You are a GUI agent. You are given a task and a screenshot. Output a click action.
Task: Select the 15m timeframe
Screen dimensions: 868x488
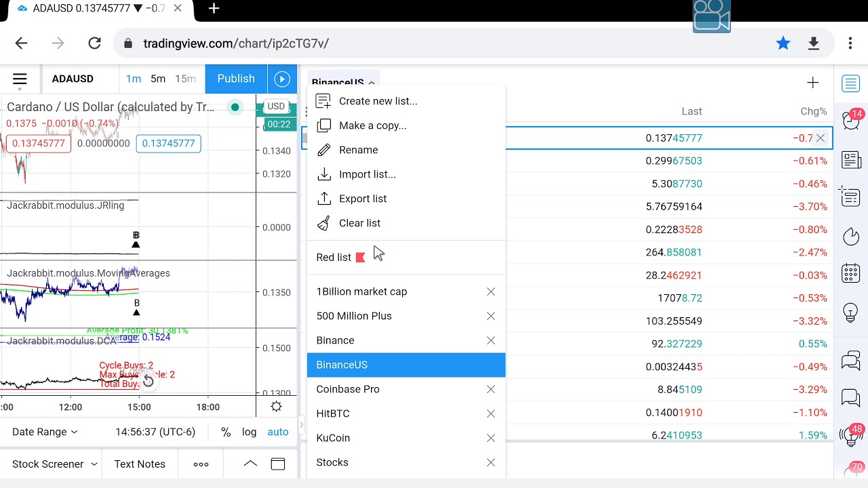coord(185,79)
